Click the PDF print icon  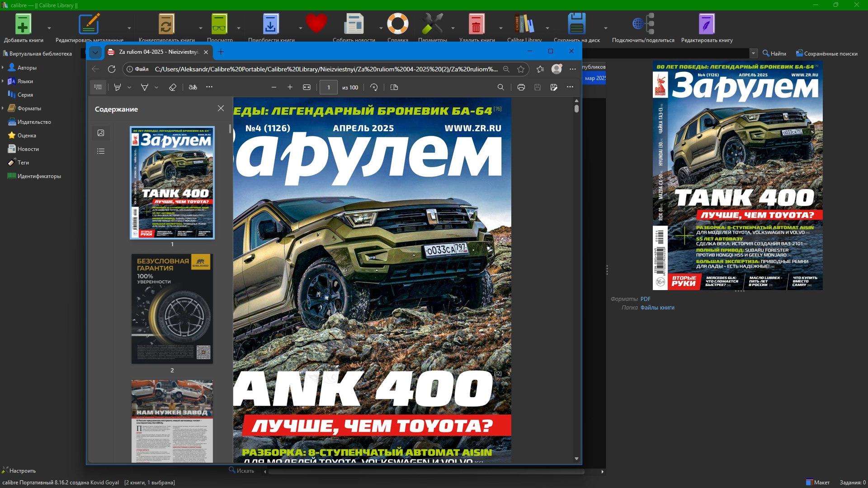click(521, 87)
